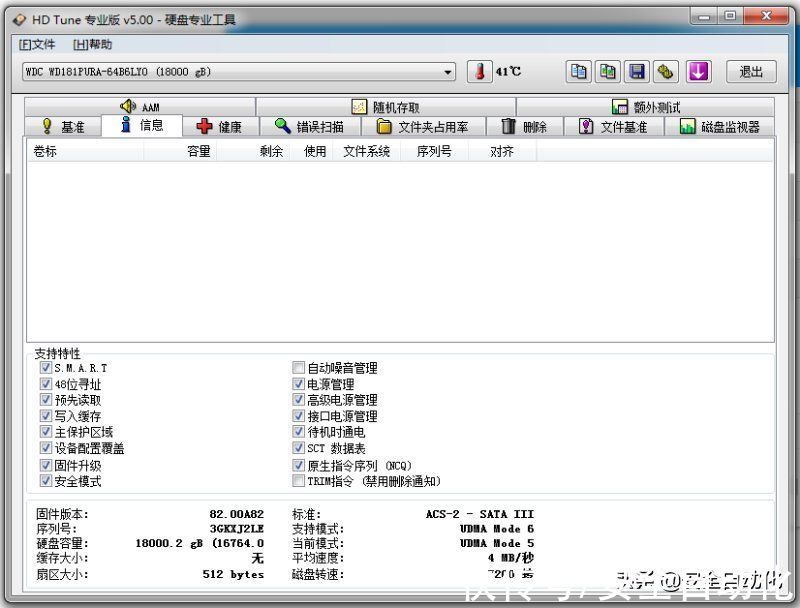
Task: Click the serial number value 3GKXJ2LE
Action: [x=237, y=529]
